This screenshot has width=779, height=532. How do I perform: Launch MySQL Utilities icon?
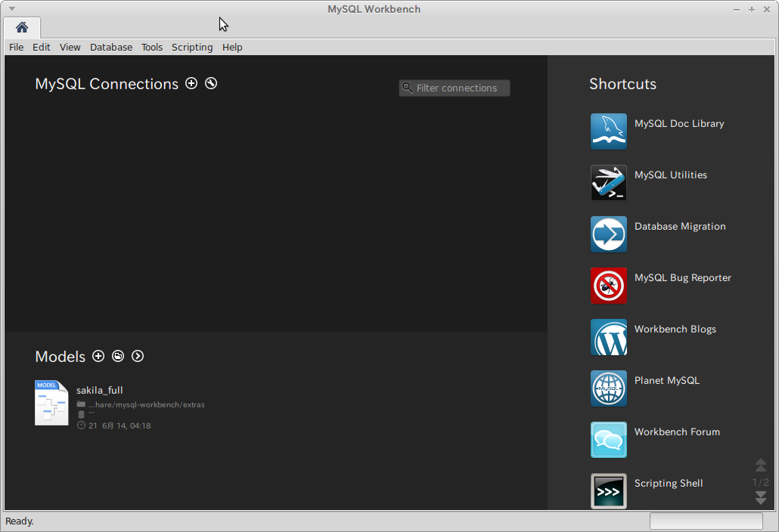pyautogui.click(x=609, y=183)
